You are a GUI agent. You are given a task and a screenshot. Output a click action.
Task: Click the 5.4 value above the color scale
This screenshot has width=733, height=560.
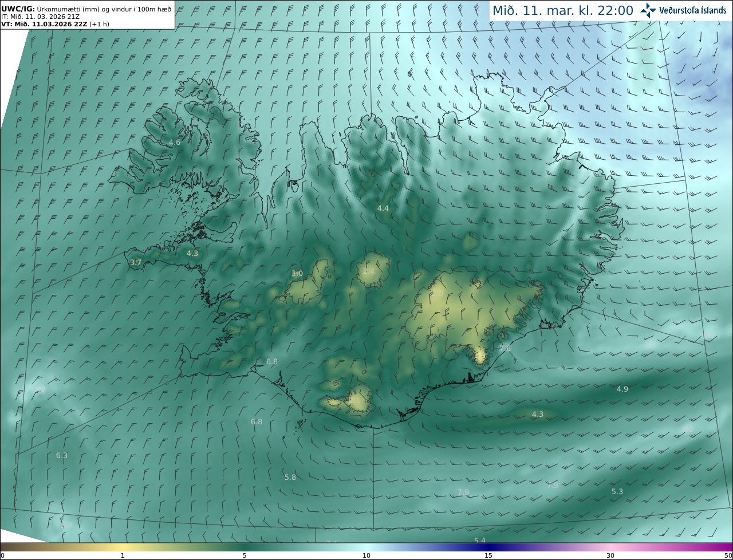(480, 541)
